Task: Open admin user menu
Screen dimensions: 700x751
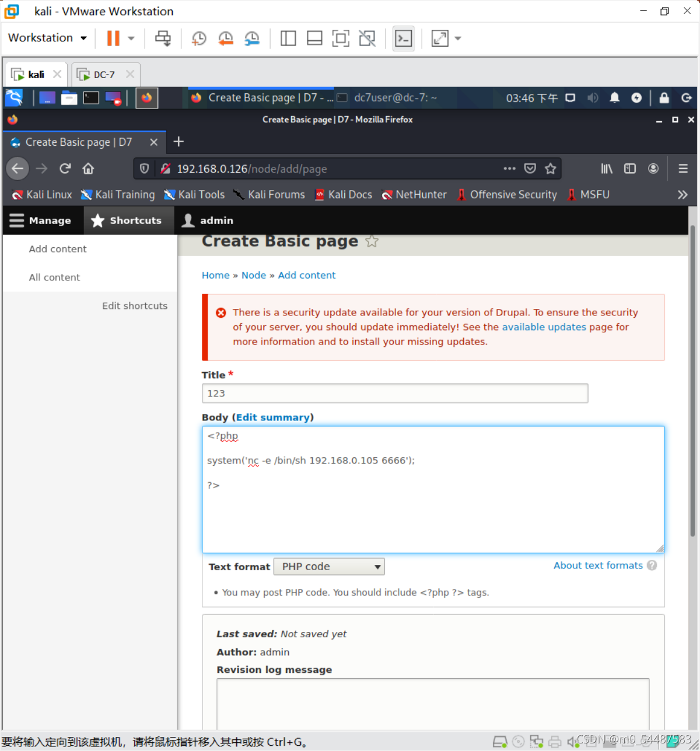Action: tap(208, 220)
